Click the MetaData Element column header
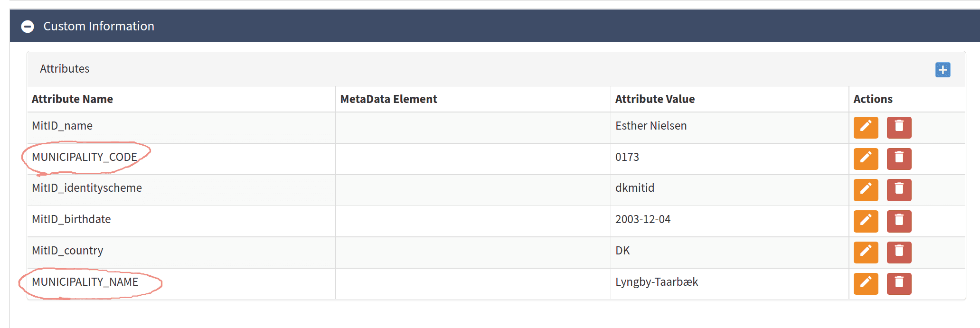This screenshot has height=328, width=980. [388, 99]
